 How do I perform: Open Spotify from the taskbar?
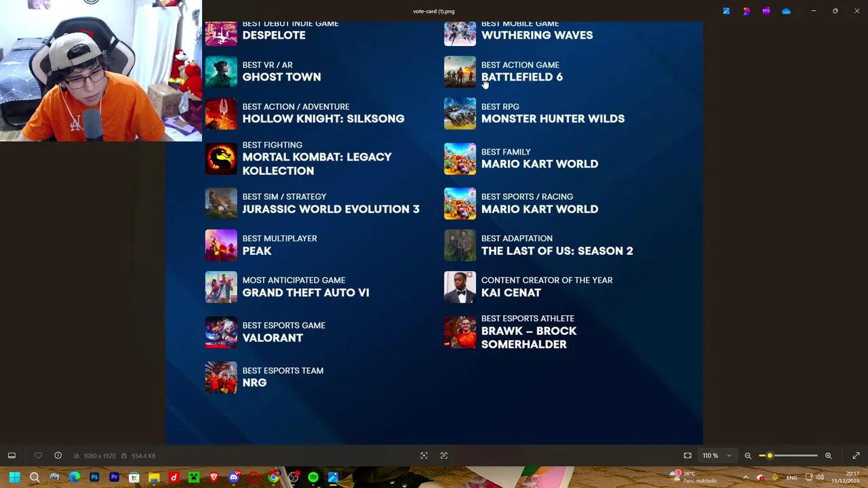pos(313,477)
